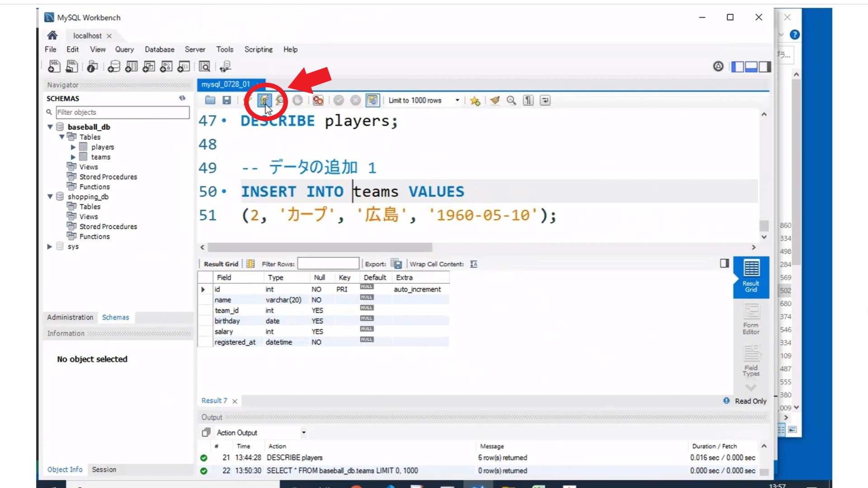Switch result view to Form Editor
868x488 pixels.
pos(750,319)
